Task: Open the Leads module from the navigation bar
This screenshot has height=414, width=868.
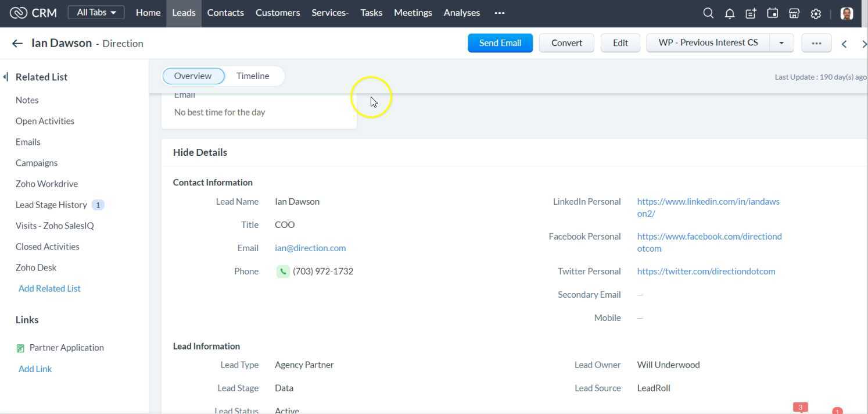Action: pyautogui.click(x=184, y=12)
